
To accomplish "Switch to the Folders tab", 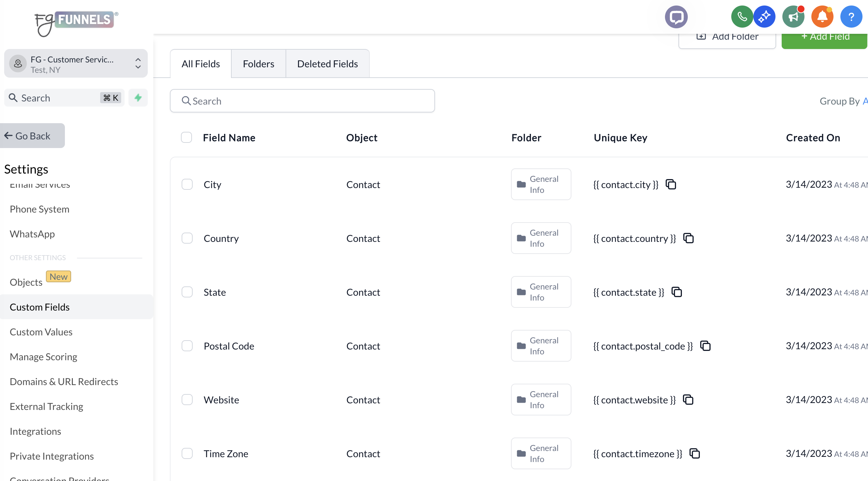I will coord(258,64).
